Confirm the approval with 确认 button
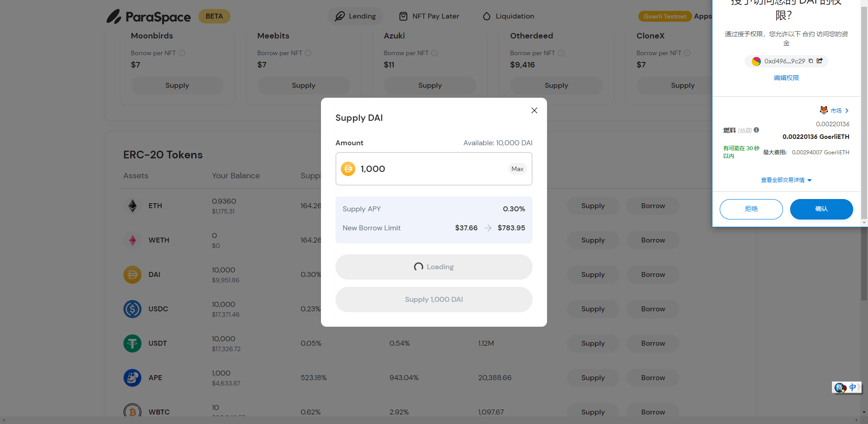 821,209
